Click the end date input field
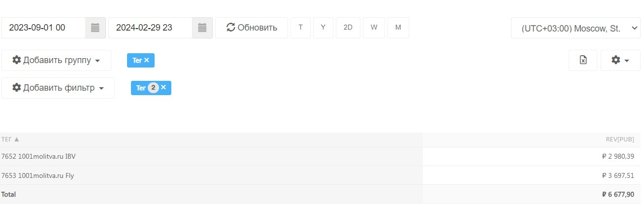Image resolution: width=644 pixels, height=207 pixels. (x=150, y=28)
